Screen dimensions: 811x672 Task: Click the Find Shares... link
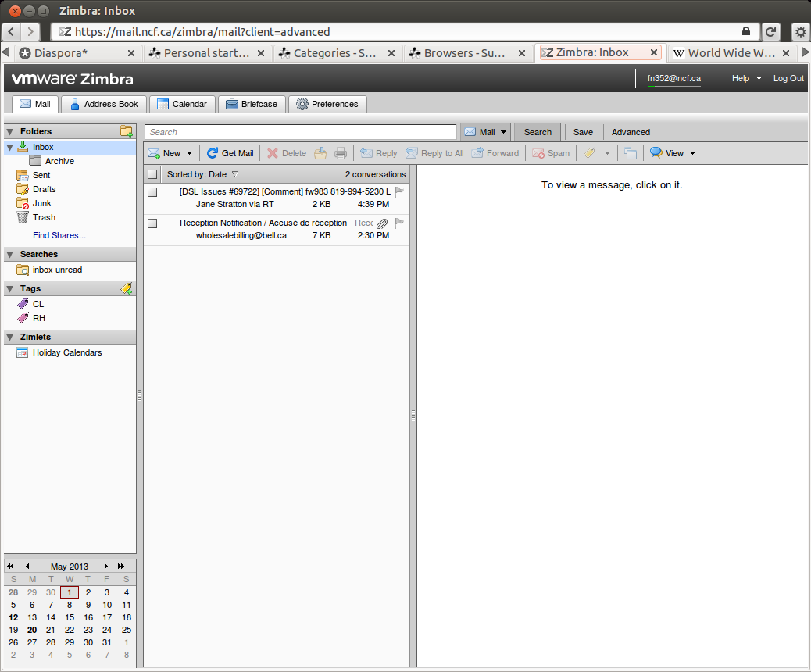pyautogui.click(x=59, y=235)
